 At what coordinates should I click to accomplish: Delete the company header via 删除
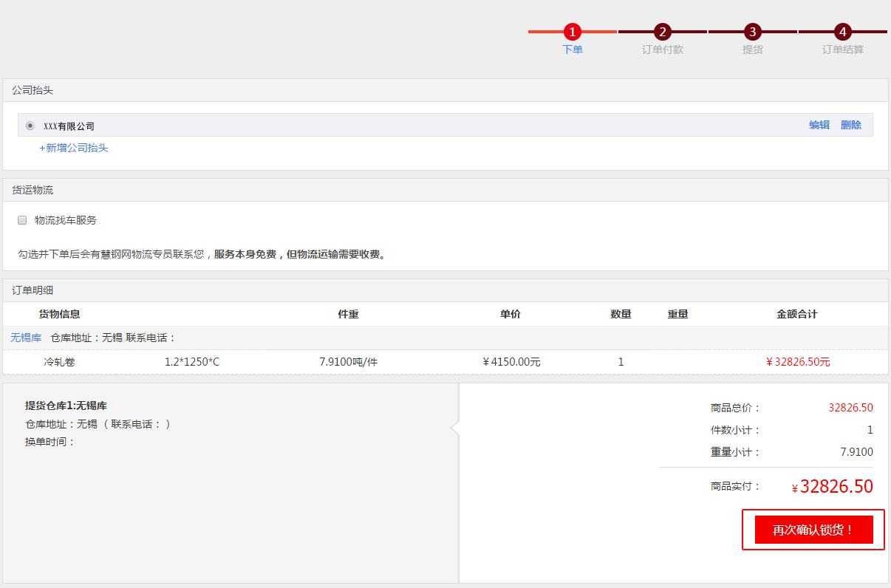pyautogui.click(x=851, y=125)
